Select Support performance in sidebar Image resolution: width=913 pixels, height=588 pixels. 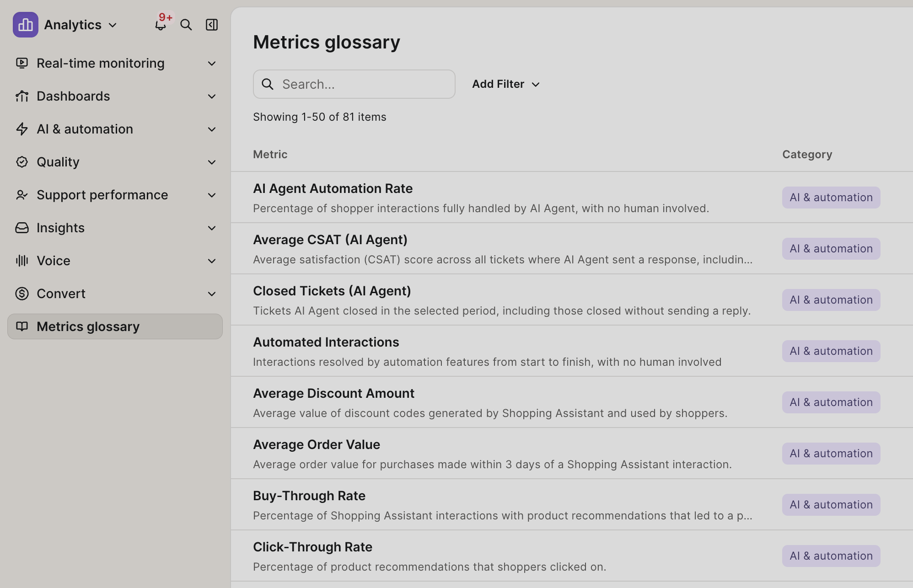coord(115,195)
